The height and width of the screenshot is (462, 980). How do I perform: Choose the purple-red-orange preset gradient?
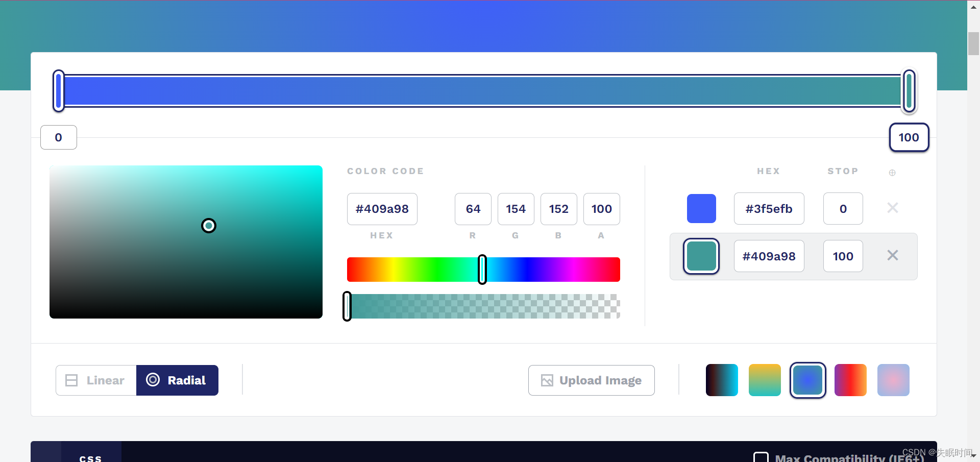coord(850,380)
